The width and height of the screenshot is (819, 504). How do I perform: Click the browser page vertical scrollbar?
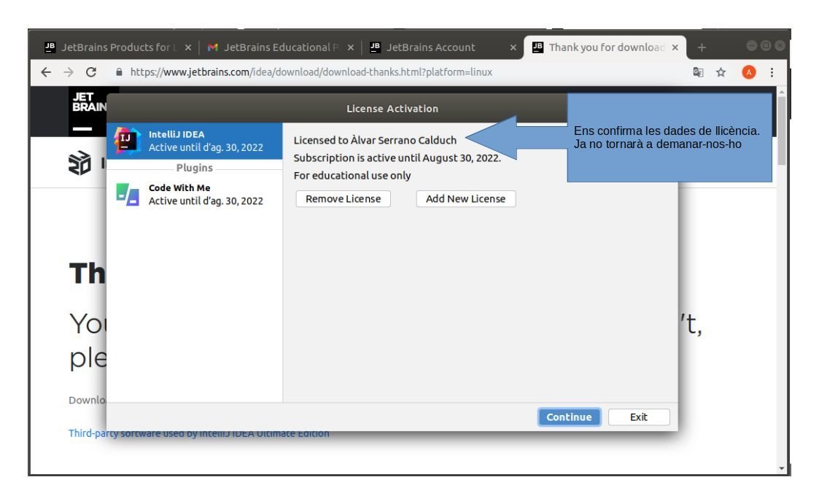click(x=781, y=131)
